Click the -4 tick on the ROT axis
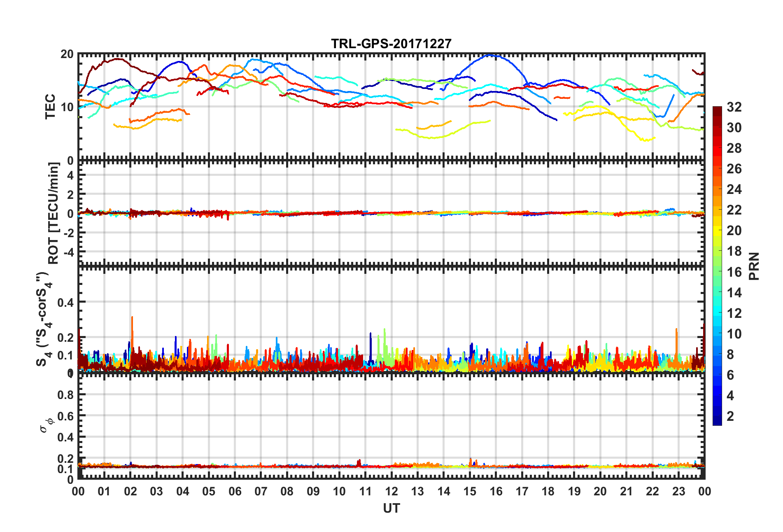This screenshot has width=783, height=532. pos(68,252)
